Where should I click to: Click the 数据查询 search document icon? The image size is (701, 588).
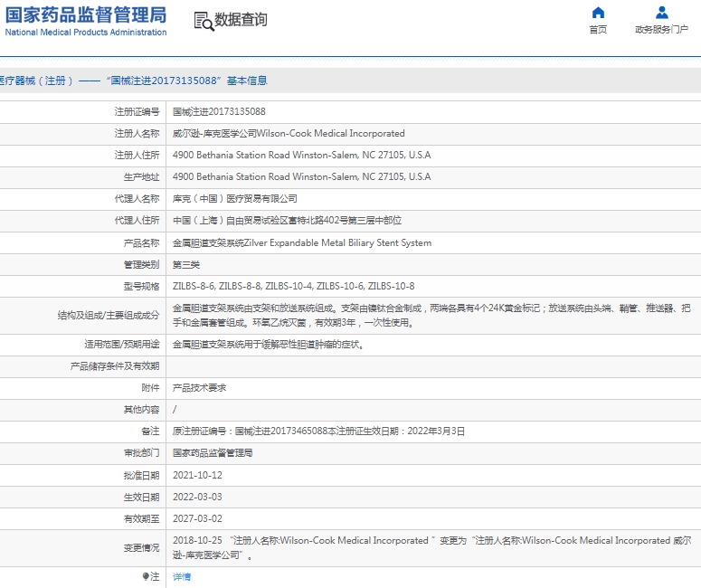(x=204, y=21)
